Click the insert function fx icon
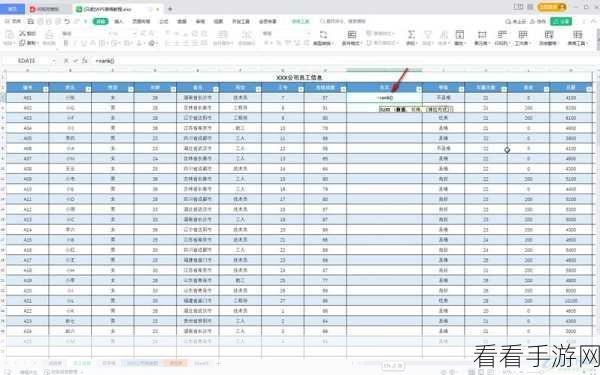Viewport: 600px width, 375px height. point(85,60)
